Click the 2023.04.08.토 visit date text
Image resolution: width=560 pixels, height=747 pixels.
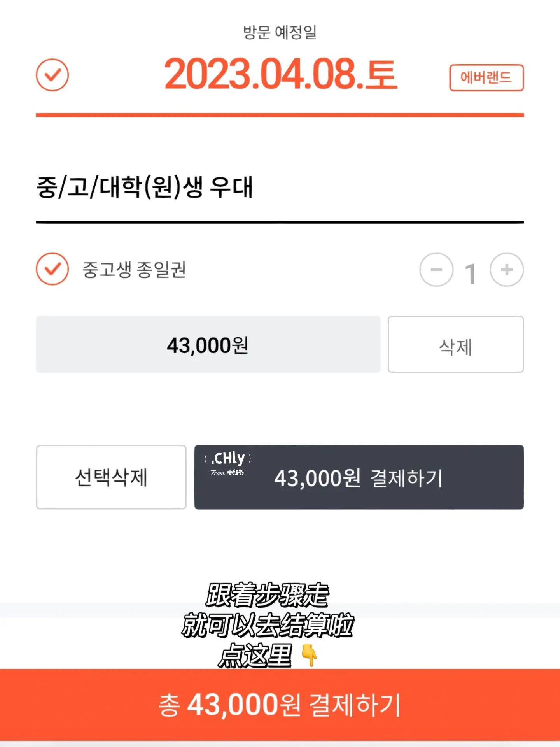[281, 74]
